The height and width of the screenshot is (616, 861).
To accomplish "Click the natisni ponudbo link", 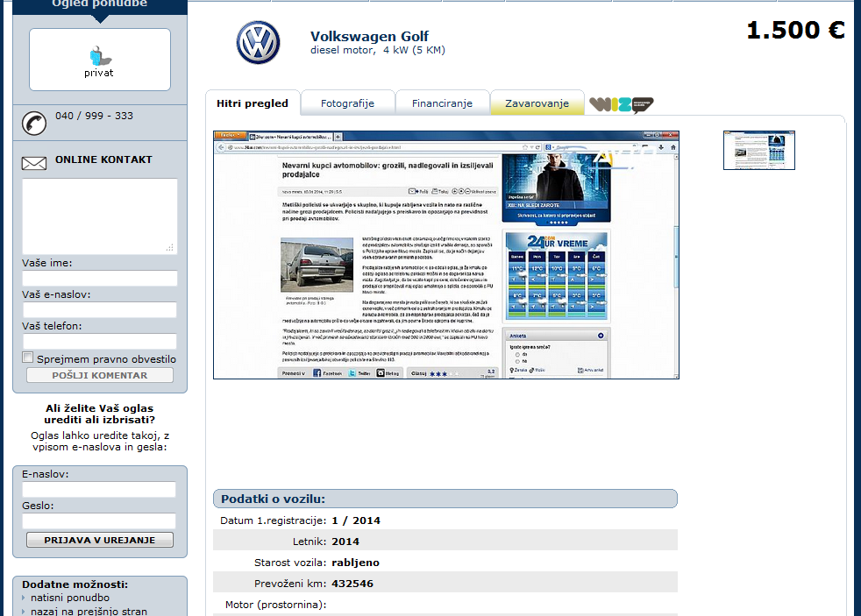I will point(70,598).
